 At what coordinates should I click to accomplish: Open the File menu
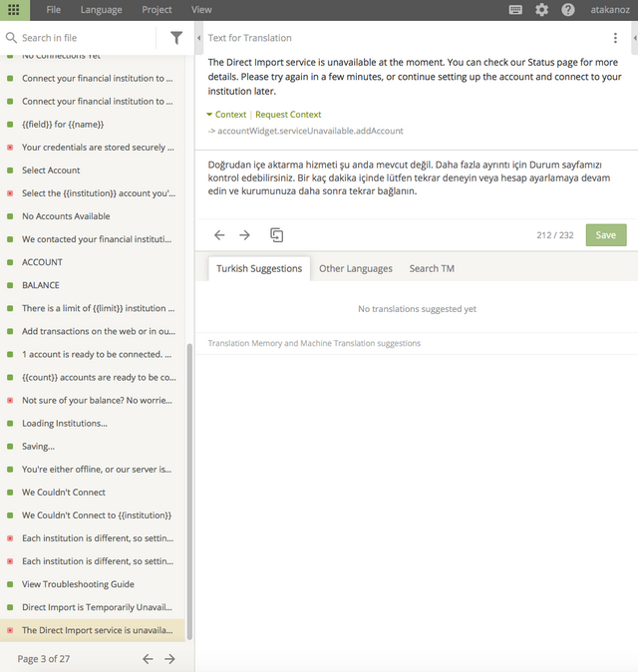point(54,10)
